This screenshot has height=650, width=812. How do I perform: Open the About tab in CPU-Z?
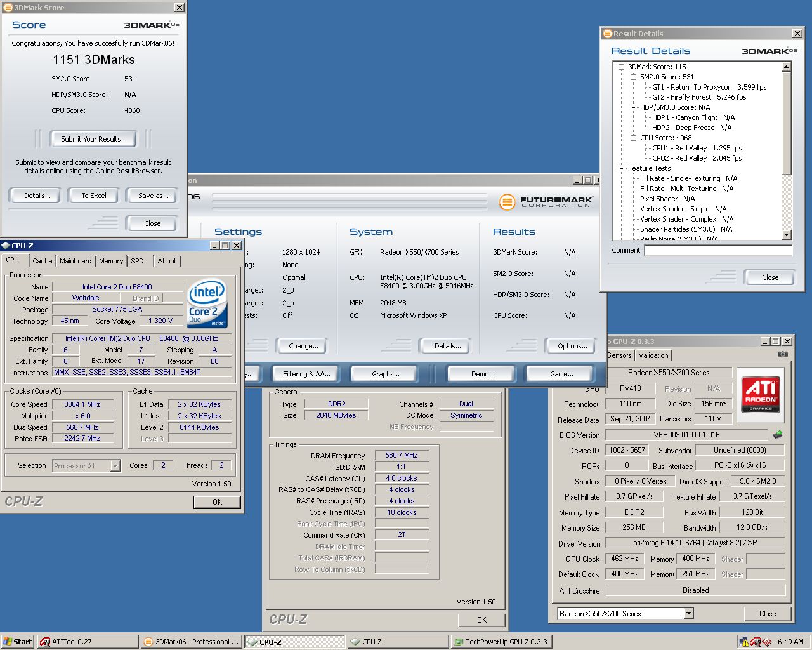click(x=167, y=261)
